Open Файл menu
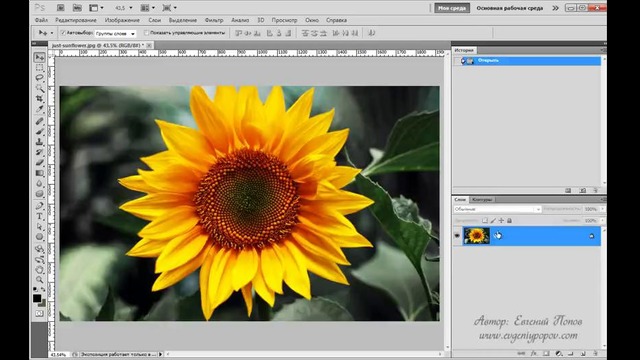This screenshot has height=360, width=640. 41,20
